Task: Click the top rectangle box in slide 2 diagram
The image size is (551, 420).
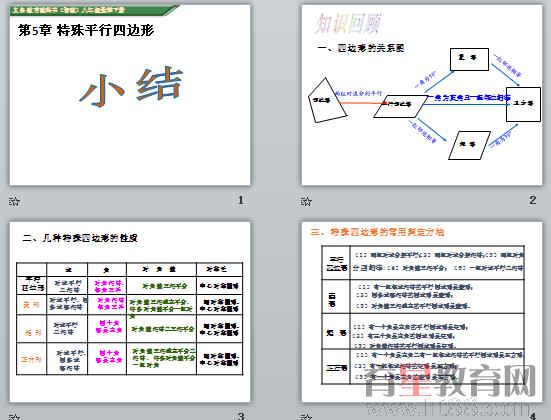Action: 469,59
